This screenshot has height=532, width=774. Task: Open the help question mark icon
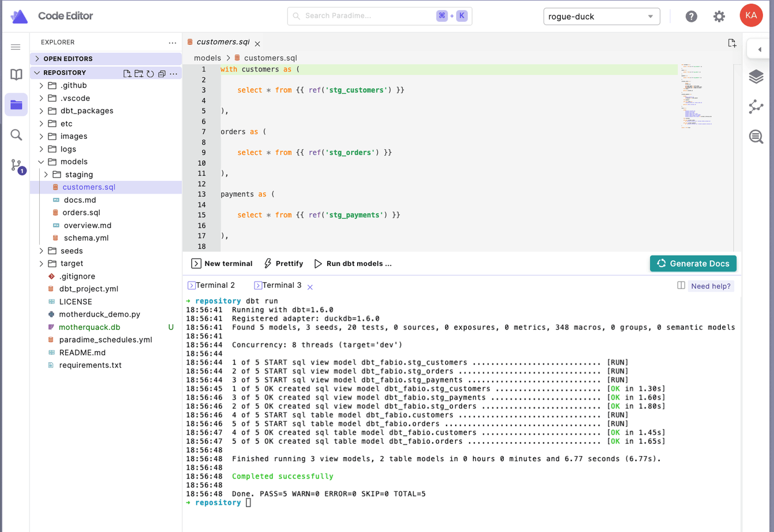(x=692, y=16)
